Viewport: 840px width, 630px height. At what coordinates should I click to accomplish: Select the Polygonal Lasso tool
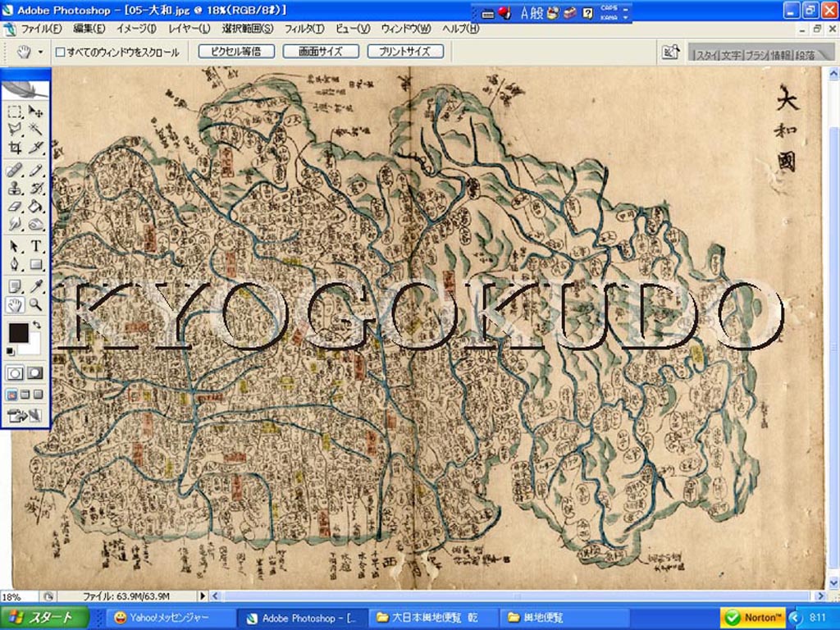pyautogui.click(x=15, y=129)
